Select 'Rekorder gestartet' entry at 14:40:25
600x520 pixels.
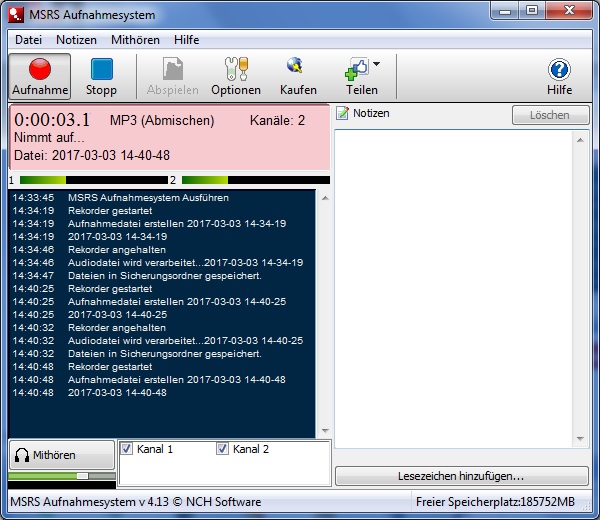(110, 289)
